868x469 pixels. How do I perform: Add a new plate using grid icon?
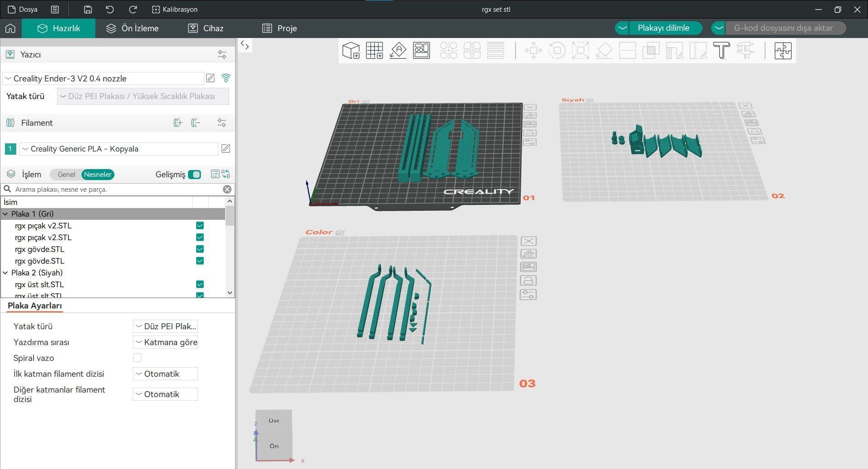click(374, 51)
